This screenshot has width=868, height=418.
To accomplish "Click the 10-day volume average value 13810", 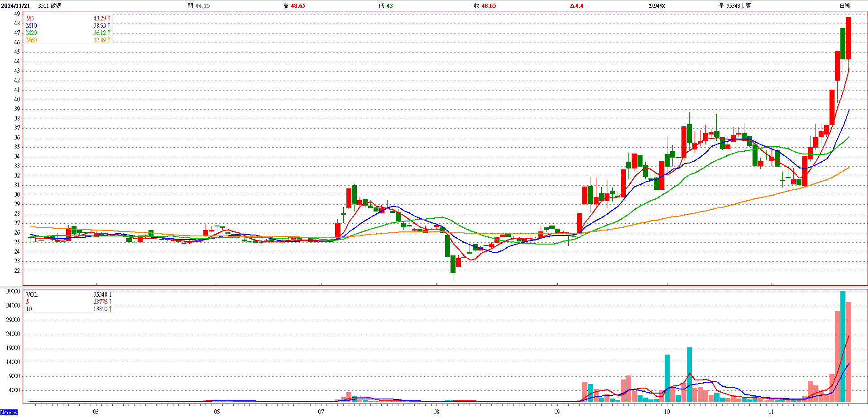I will [101, 309].
